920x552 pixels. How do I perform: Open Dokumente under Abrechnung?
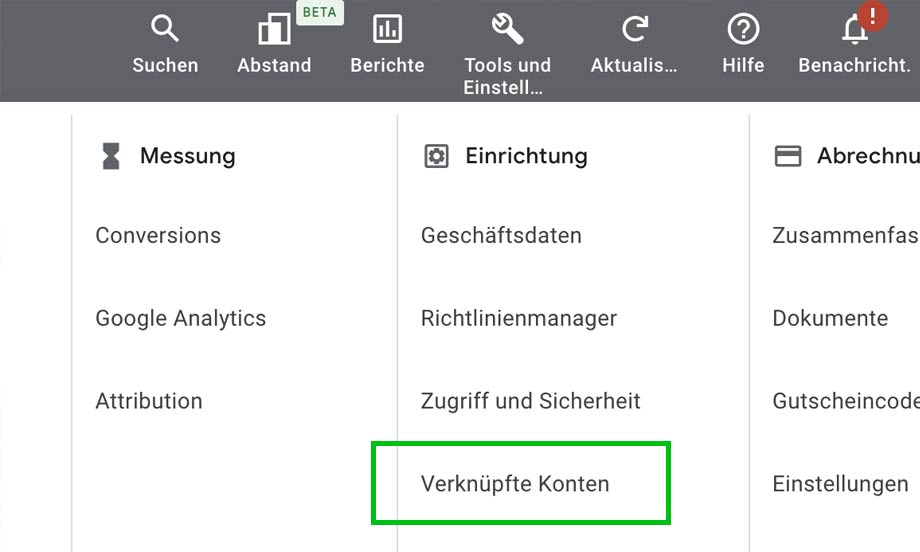pos(830,319)
